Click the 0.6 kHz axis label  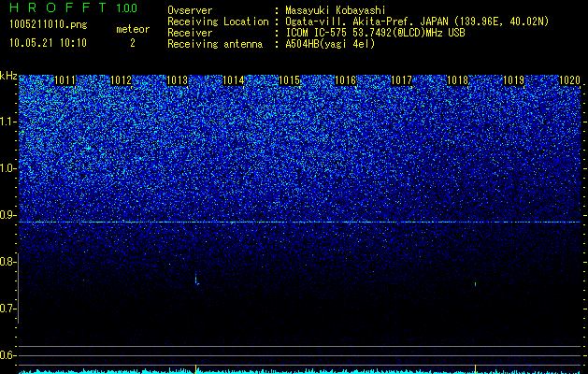click(7, 355)
